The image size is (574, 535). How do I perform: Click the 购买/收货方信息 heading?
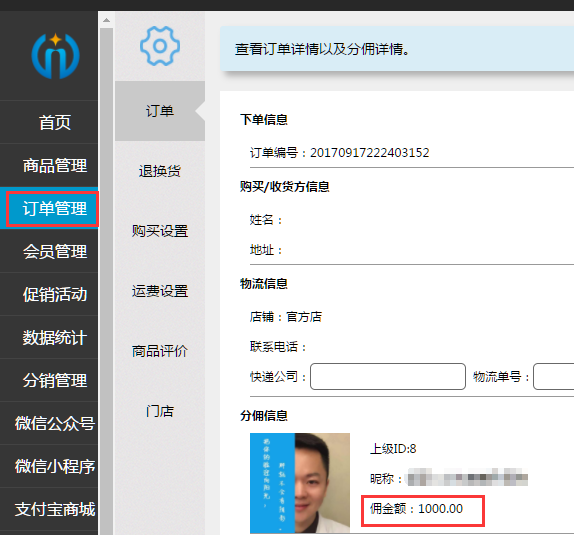click(284, 186)
